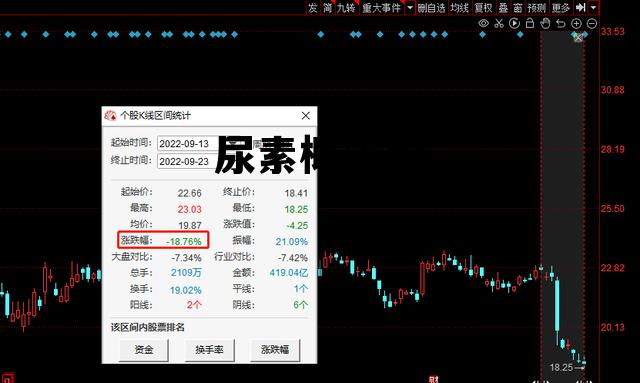Close the 个股K线区间统计 dialog
Viewport: 640px width, 383px height.
[306, 116]
